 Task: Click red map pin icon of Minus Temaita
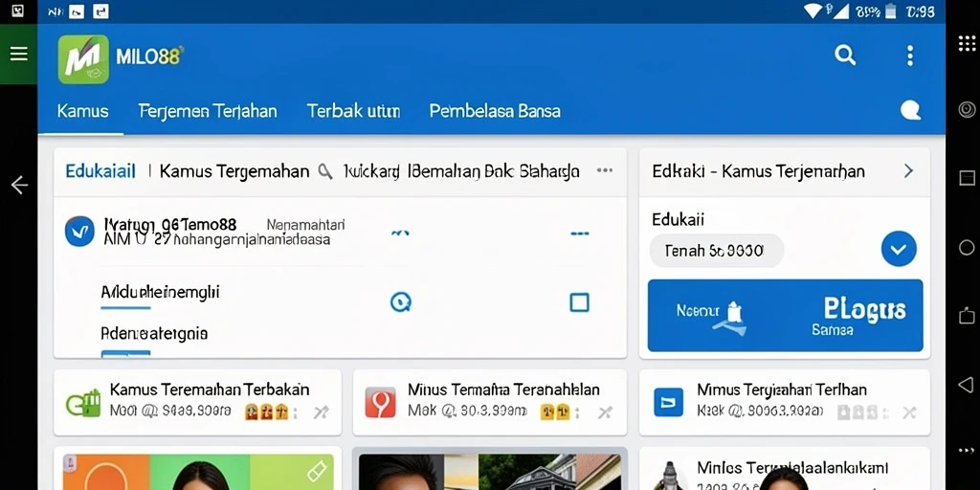coord(381,403)
